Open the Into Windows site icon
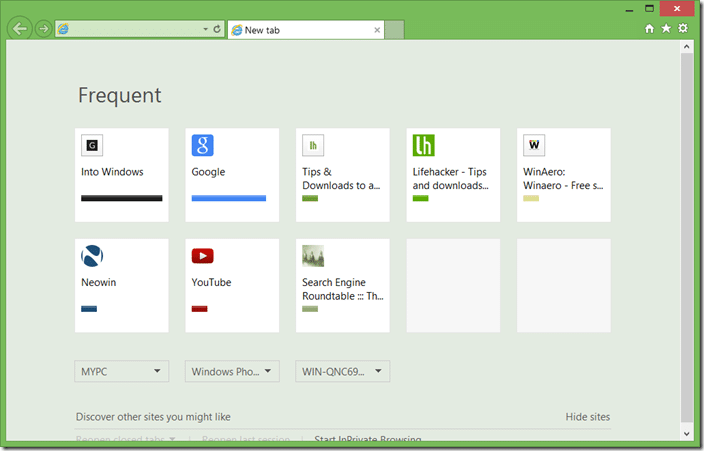 [x=92, y=145]
